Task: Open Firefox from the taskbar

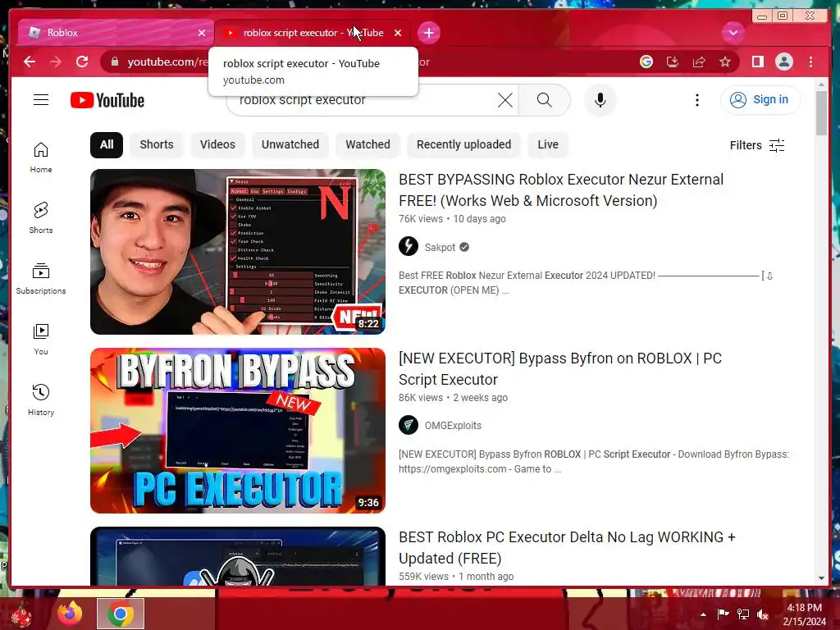Action: 70,614
